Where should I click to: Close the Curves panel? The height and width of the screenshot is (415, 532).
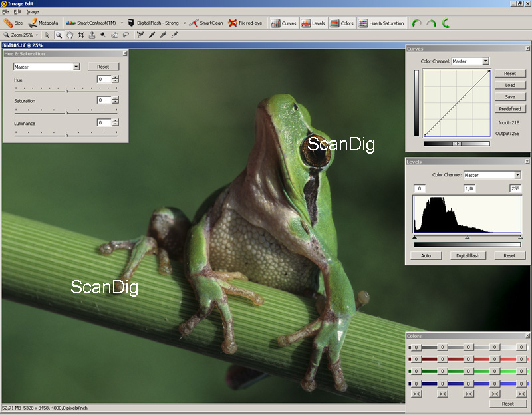pyautogui.click(x=527, y=49)
